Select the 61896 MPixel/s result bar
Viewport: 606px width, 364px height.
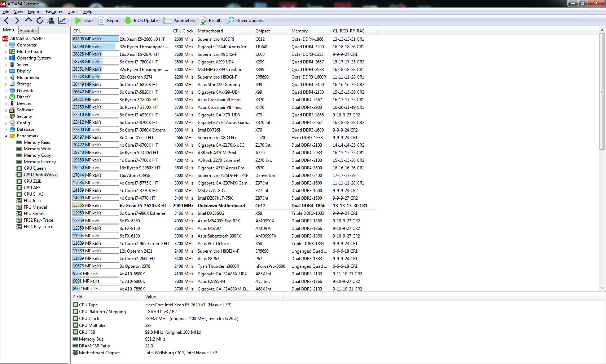pos(96,39)
